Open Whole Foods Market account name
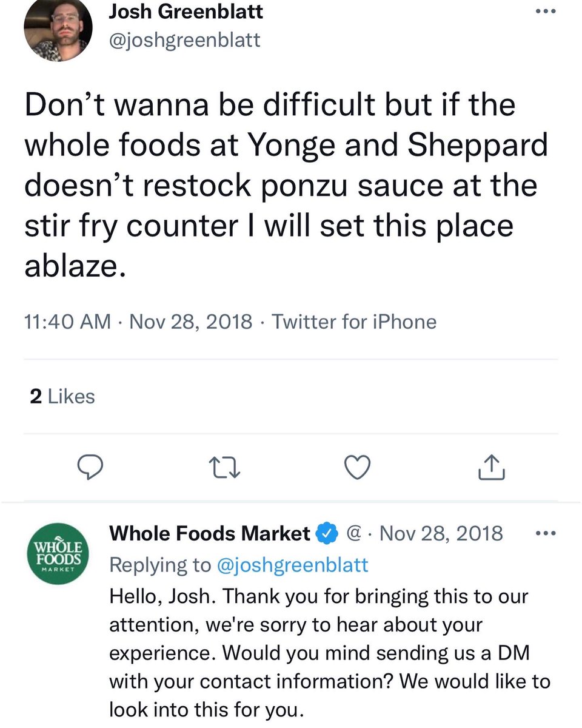Image resolution: width=582 pixels, height=728 pixels. 210,534
